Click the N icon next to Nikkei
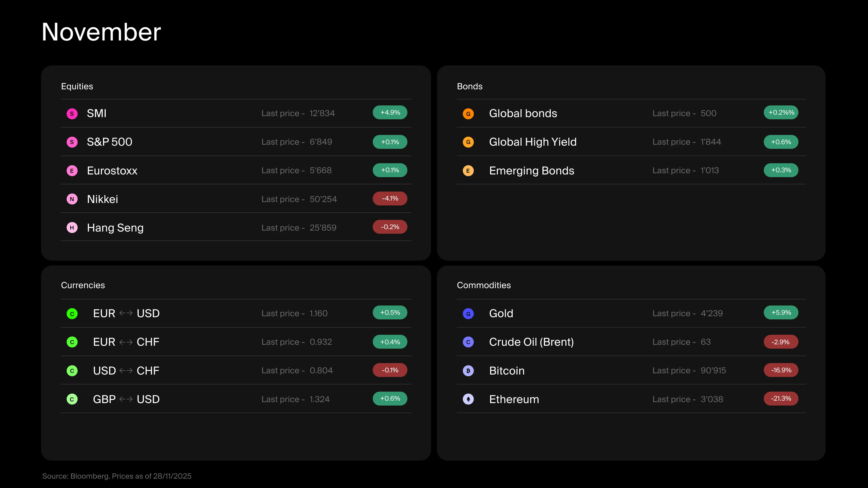 [72, 199]
